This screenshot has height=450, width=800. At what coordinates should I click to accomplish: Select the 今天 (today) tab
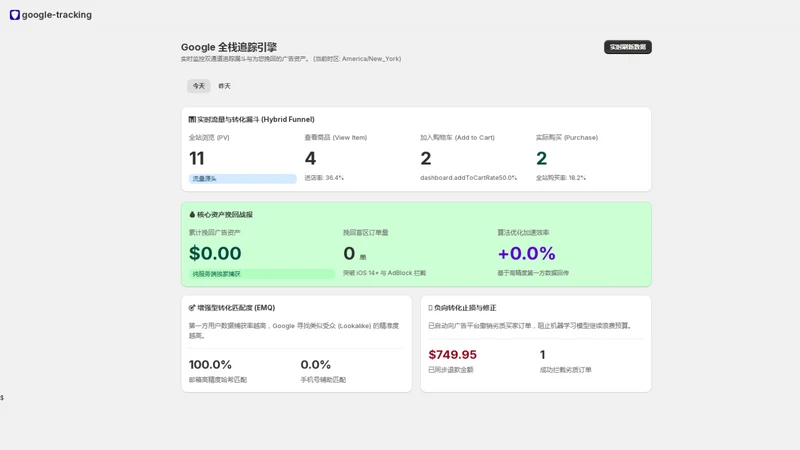(x=198, y=86)
